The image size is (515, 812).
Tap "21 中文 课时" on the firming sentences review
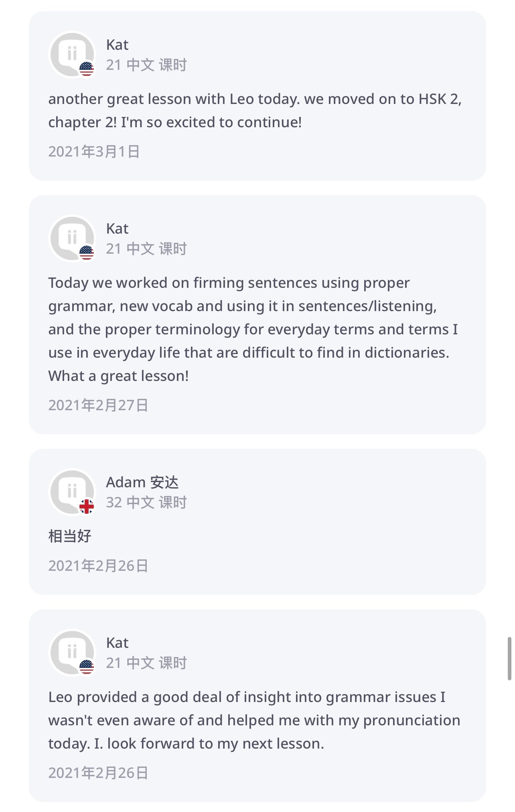coord(146,249)
